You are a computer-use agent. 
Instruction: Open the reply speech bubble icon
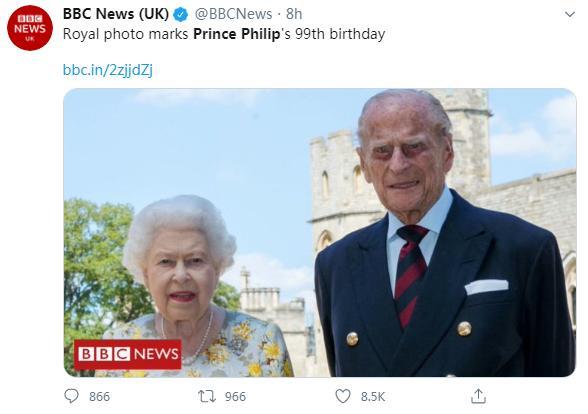[x=71, y=396]
